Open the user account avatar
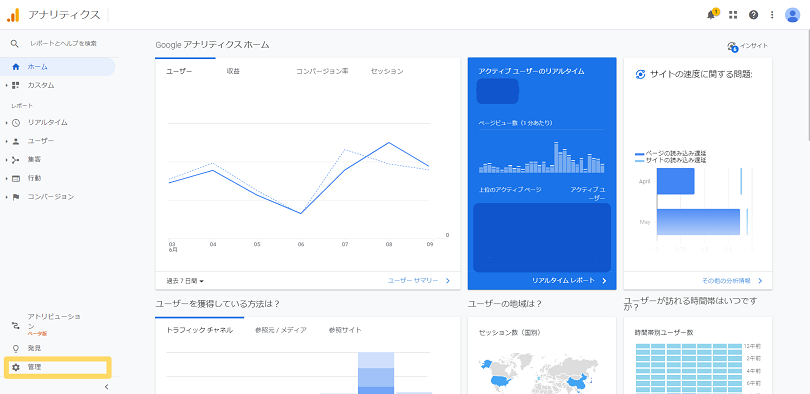Viewport: 810px width, 394px height. [x=792, y=15]
